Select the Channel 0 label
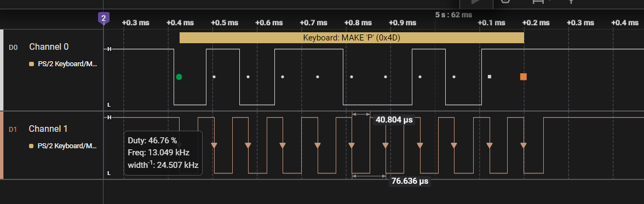Screen dimensions: 644x204 (x=49, y=47)
